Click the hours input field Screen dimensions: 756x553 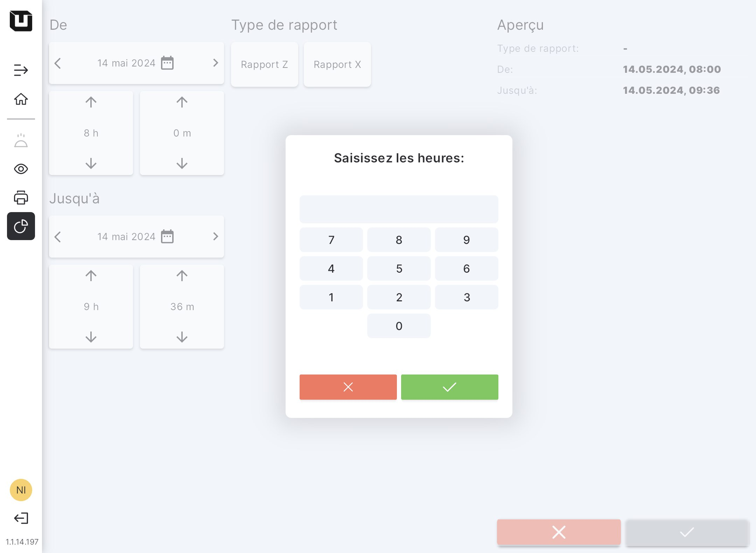click(x=399, y=209)
